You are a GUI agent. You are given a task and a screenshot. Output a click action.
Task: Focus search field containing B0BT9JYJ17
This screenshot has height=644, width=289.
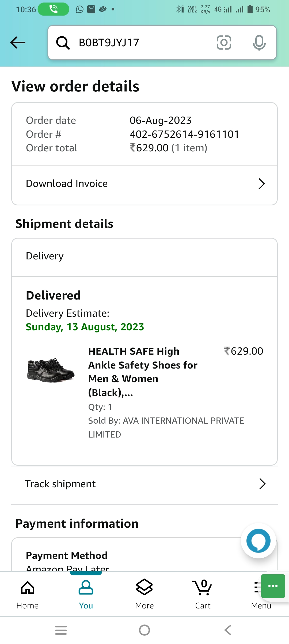pos(144,43)
